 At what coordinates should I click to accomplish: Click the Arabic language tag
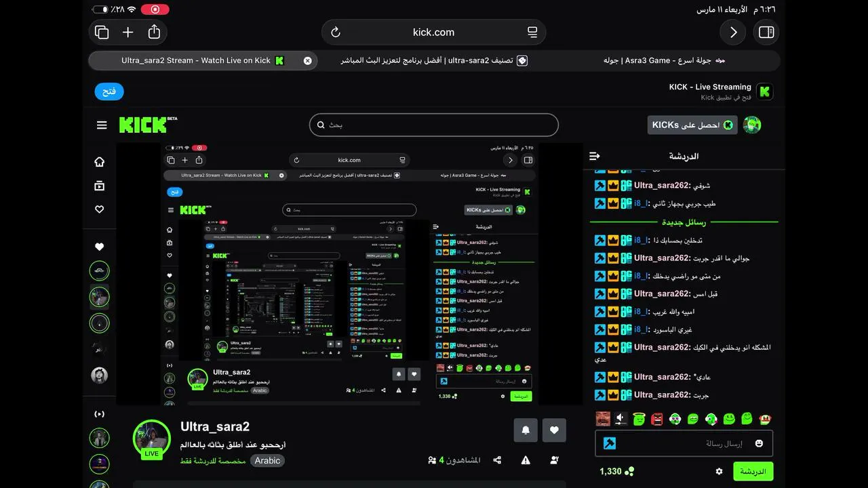click(267, 461)
